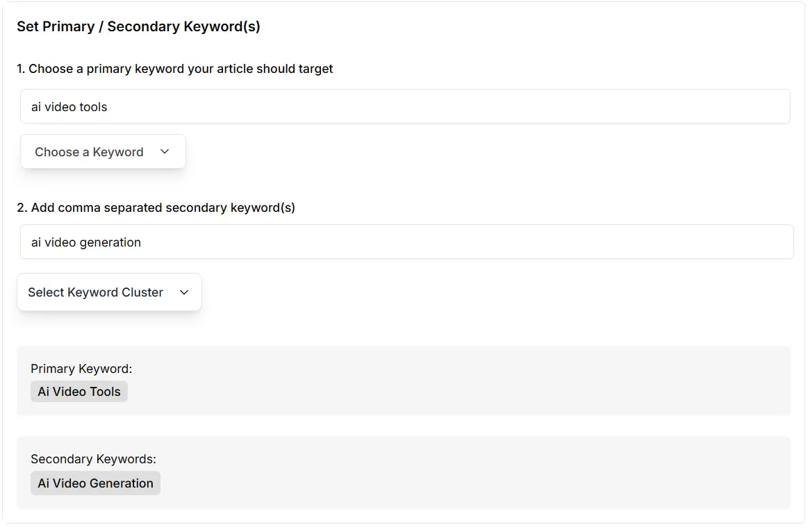Click the Set Primary / Secondary Keyword(s) heading
This screenshot has height=532, width=810.
pos(138,26)
